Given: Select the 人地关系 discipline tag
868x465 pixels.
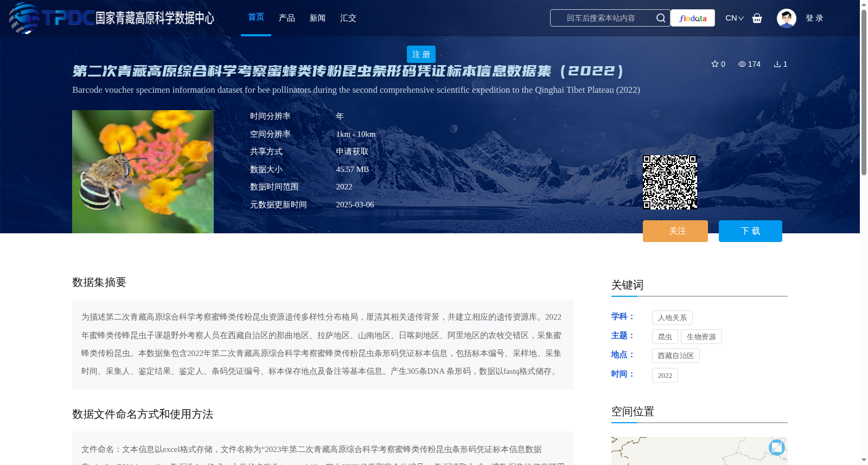Looking at the screenshot, I should tap(672, 318).
